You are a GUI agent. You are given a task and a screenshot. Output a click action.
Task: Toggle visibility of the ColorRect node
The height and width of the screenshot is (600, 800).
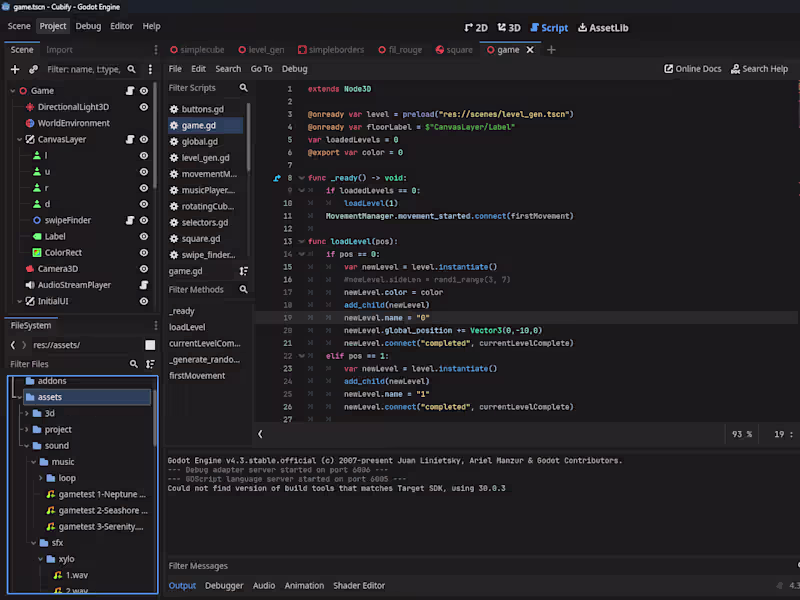(x=144, y=253)
